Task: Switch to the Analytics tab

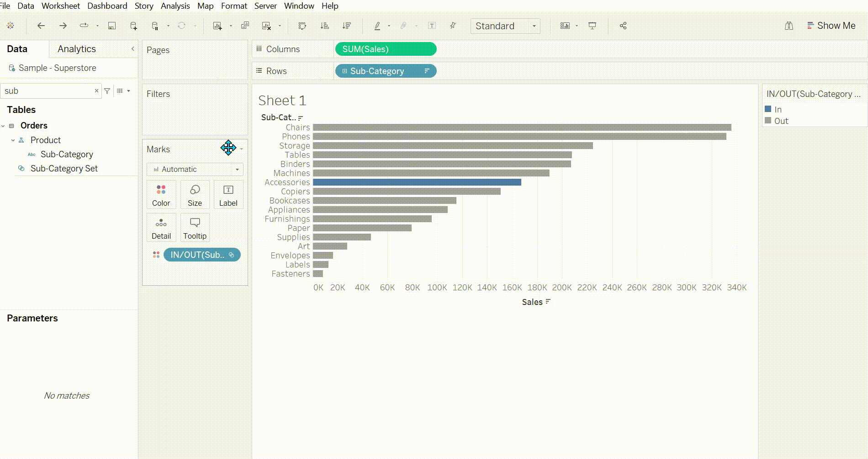Action: coord(77,49)
